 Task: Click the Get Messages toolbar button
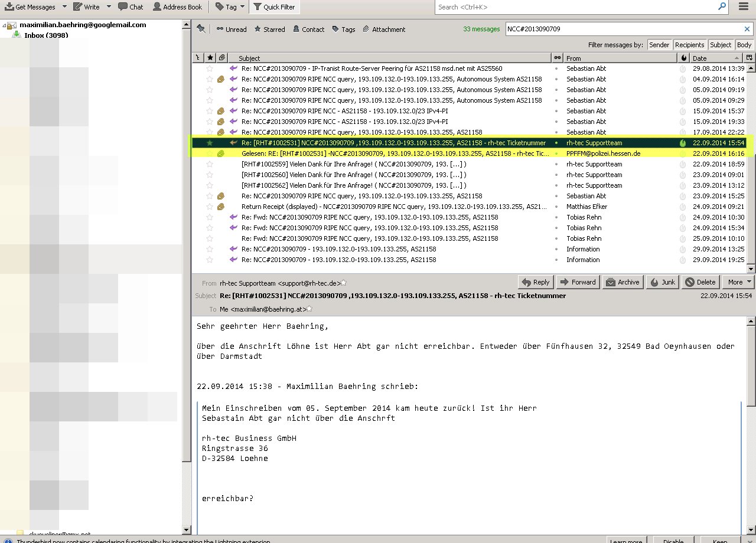pyautogui.click(x=30, y=7)
